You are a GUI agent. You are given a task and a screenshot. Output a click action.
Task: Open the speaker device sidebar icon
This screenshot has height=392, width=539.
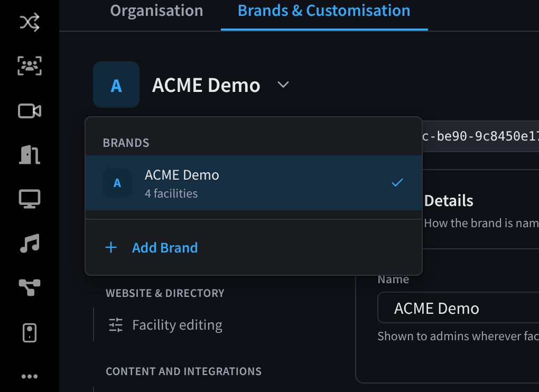click(30, 332)
